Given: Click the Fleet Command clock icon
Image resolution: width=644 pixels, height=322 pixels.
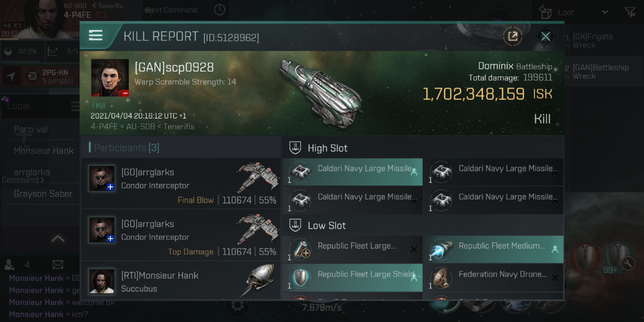Looking at the screenshot, I should (220, 10).
